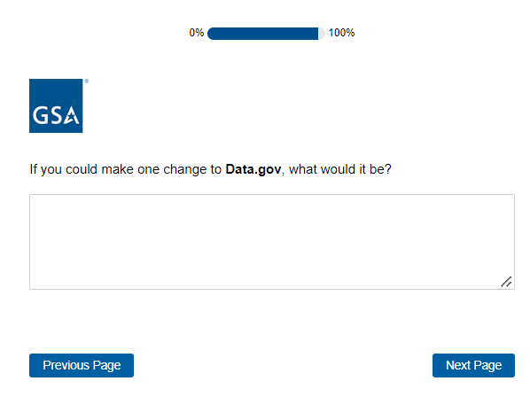
Task: Click the word "Next" on the blue button
Action: [x=458, y=365]
